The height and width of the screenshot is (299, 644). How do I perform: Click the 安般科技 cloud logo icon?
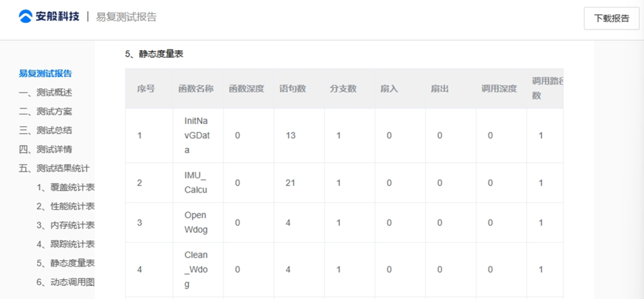coord(25,16)
